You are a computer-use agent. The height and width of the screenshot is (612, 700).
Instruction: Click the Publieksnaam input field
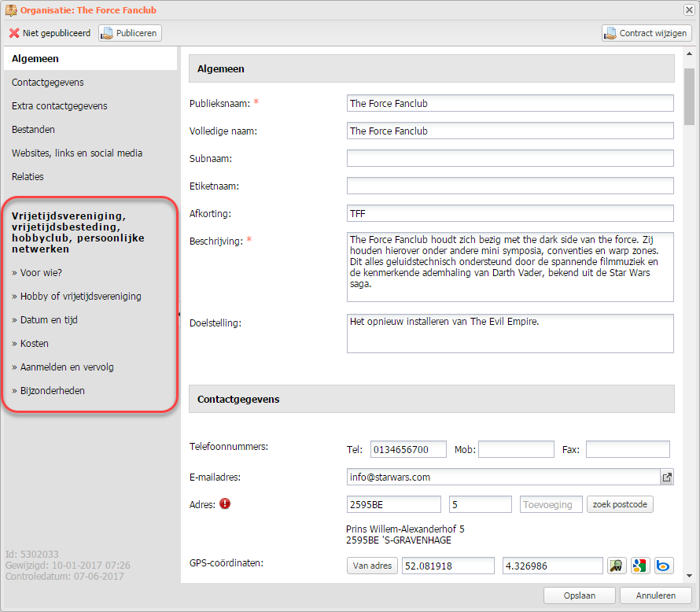click(510, 103)
